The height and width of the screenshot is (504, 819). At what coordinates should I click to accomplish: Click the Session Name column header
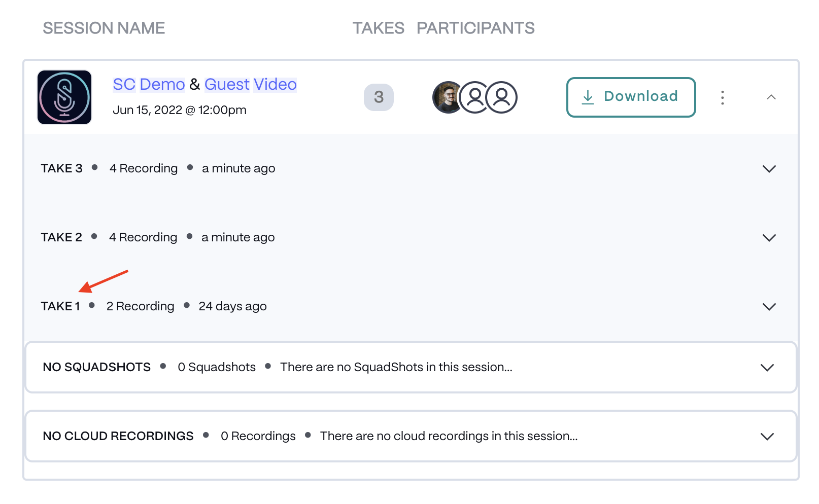pyautogui.click(x=104, y=28)
